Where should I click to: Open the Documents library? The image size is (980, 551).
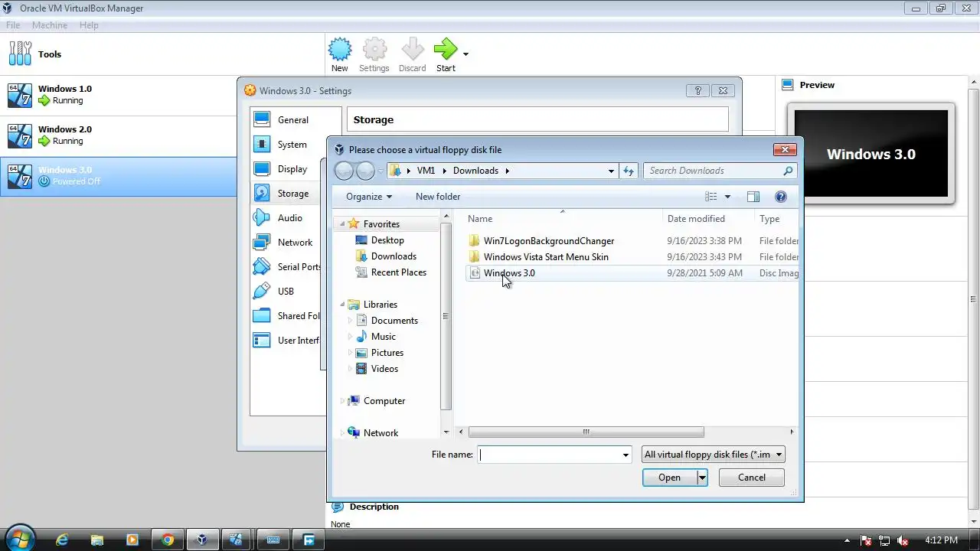(x=394, y=321)
